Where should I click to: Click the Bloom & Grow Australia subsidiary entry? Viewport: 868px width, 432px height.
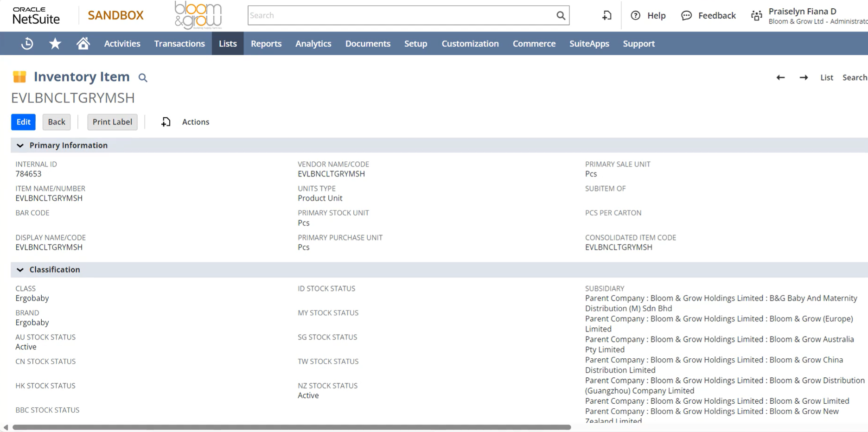pos(720,344)
